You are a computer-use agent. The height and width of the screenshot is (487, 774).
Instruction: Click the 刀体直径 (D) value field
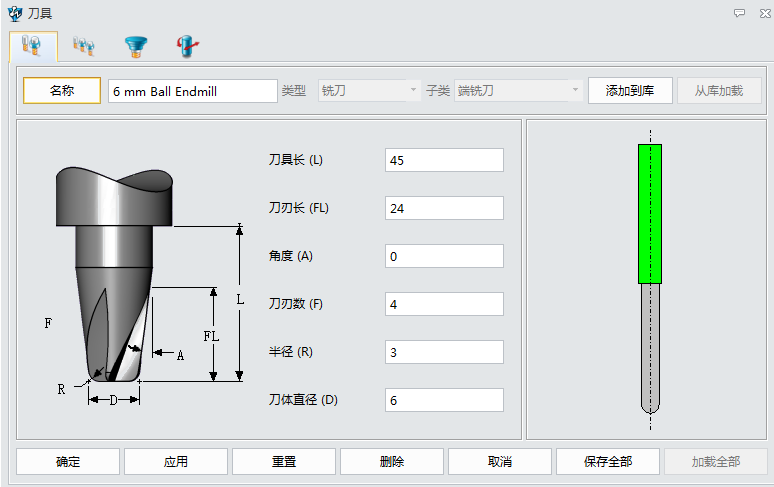pos(444,400)
